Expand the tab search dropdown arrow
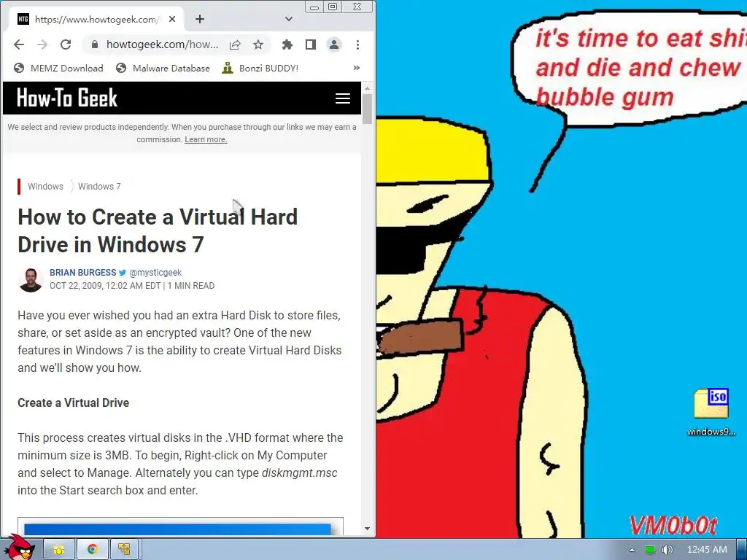747x560 pixels. pyautogui.click(x=289, y=19)
